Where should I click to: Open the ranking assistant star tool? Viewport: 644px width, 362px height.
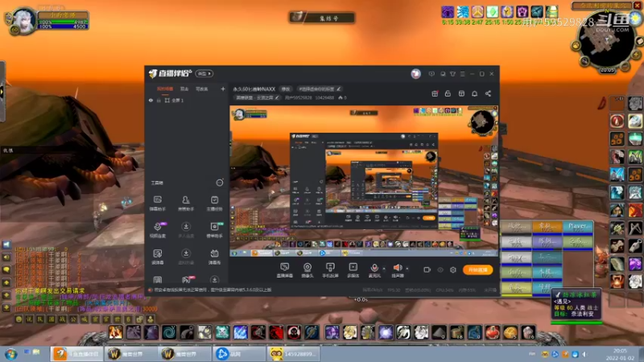(214, 229)
